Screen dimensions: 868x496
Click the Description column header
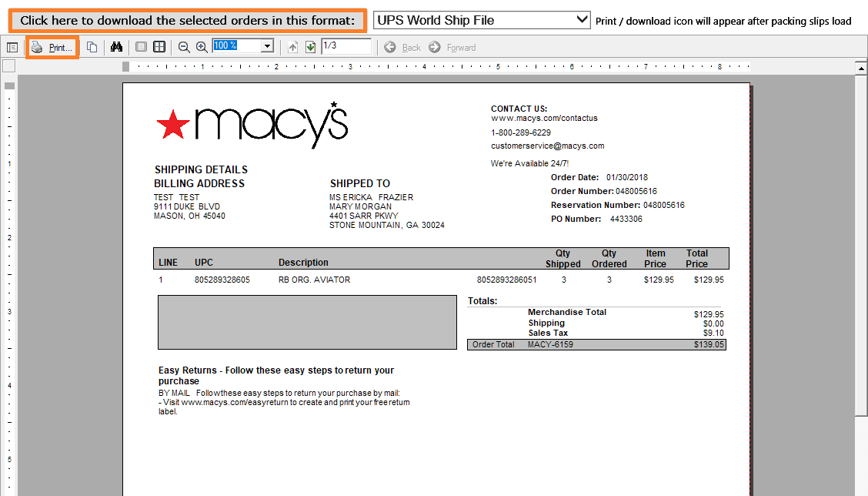(303, 263)
